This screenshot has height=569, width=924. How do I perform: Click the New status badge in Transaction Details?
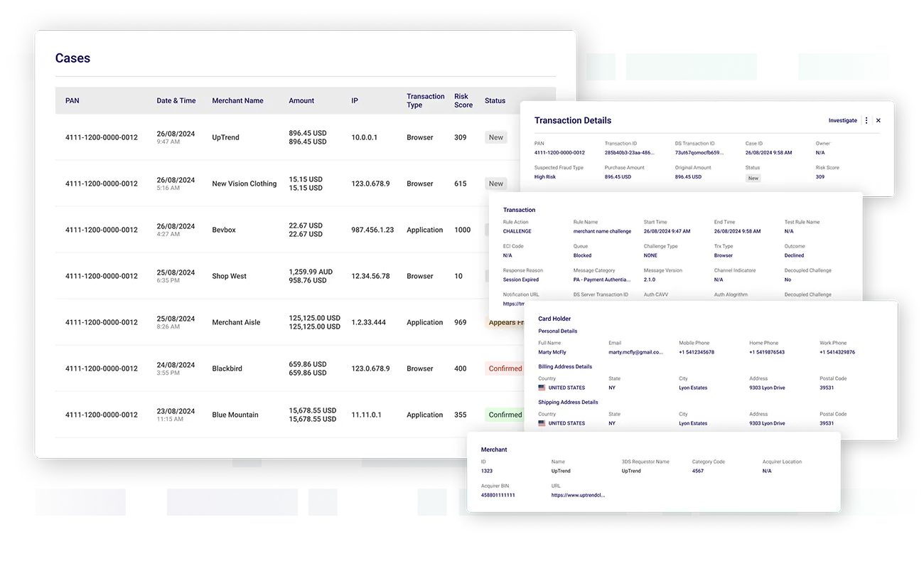click(x=753, y=178)
